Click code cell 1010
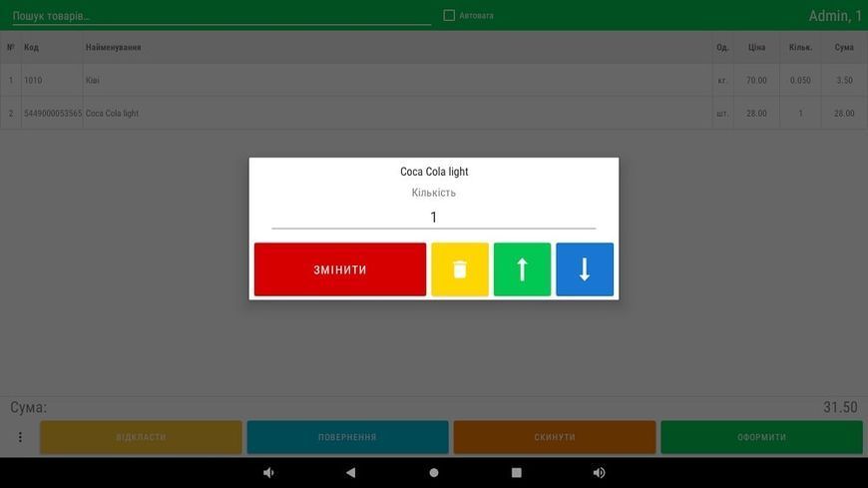Screen dimensions: 868x488 [52, 80]
